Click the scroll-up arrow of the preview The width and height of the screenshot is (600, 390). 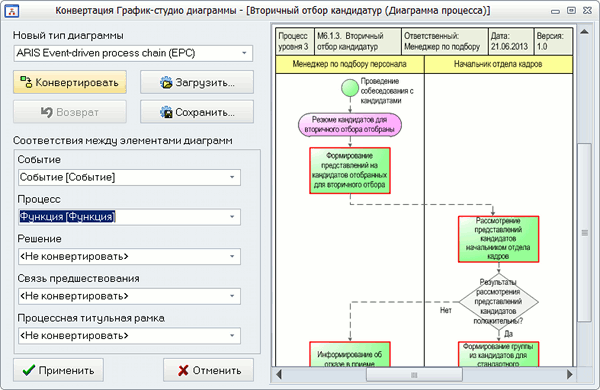(584, 32)
